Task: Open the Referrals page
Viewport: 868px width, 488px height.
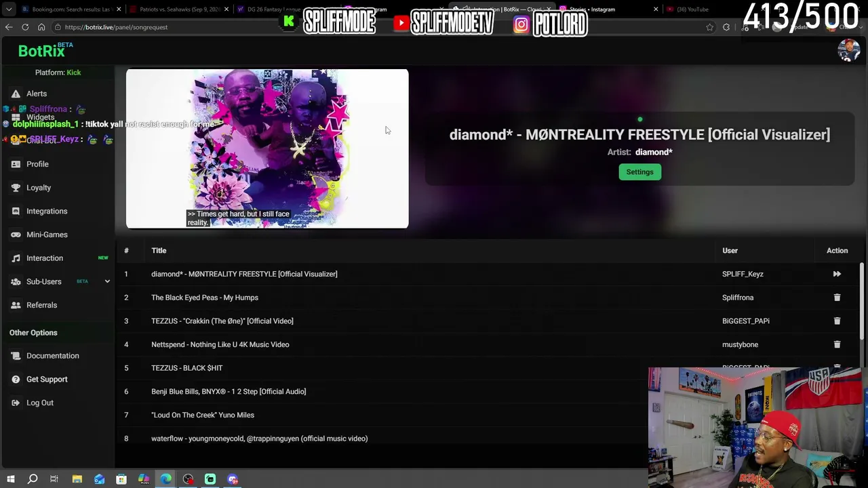Action: 41,305
